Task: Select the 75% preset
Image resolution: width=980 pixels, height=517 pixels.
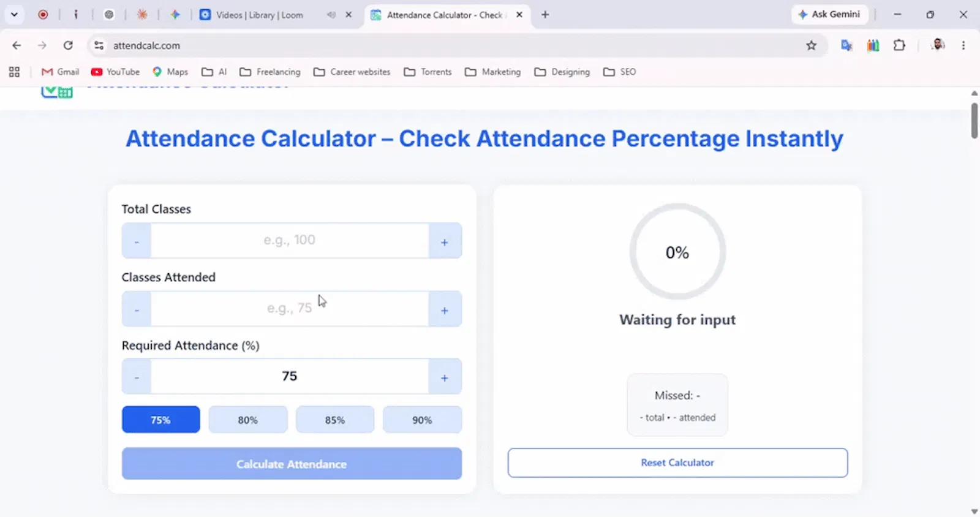Action: [x=161, y=420]
